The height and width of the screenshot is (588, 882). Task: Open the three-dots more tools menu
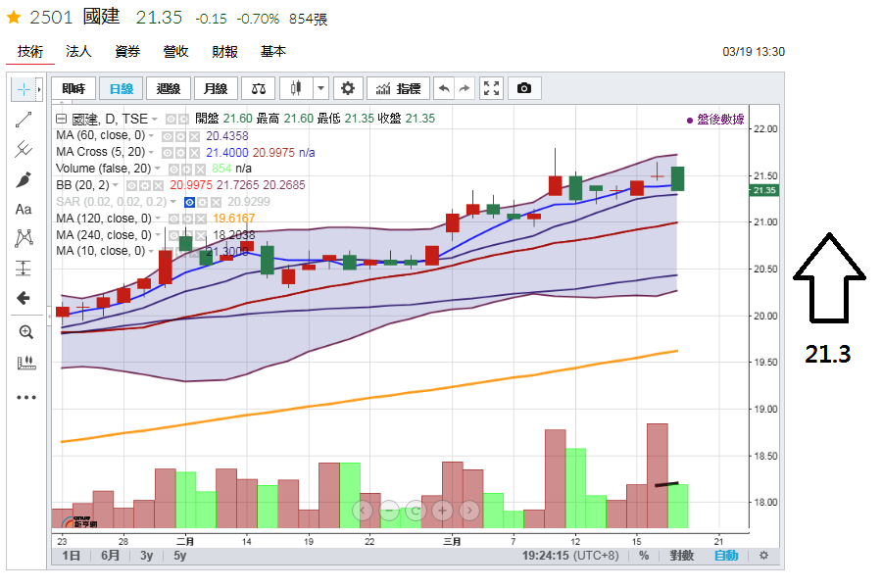point(25,397)
